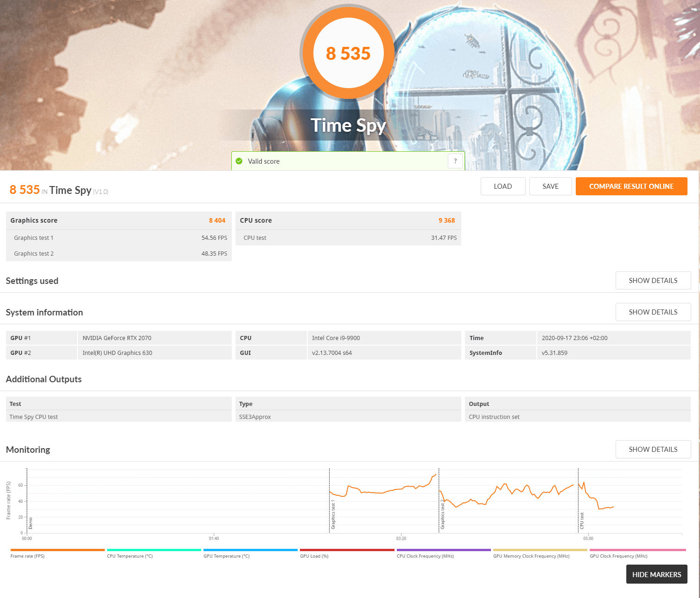700x598 pixels.
Task: Click Graphics test 2 value 48.35 FPS
Action: 214,254
